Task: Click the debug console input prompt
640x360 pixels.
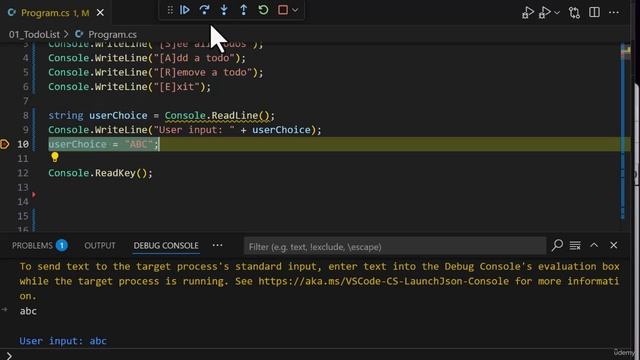Action: coord(320,355)
